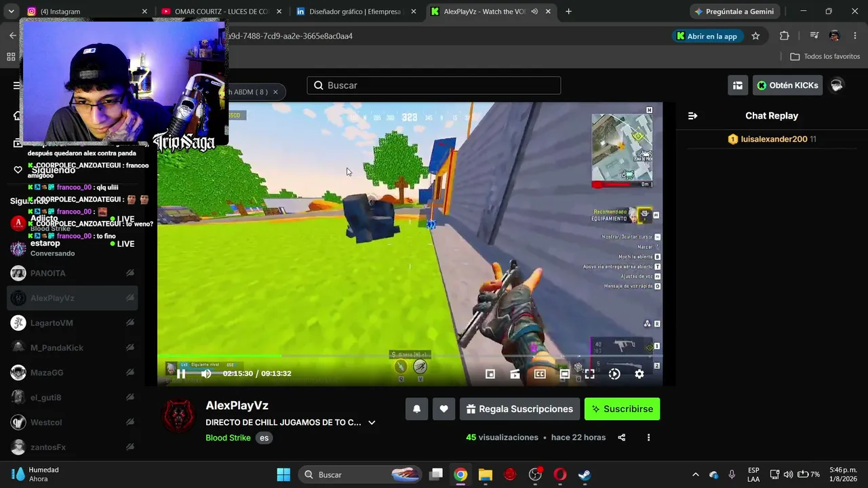Image resolution: width=868 pixels, height=488 pixels.
Task: Open a new browser tab
Action: click(568, 12)
